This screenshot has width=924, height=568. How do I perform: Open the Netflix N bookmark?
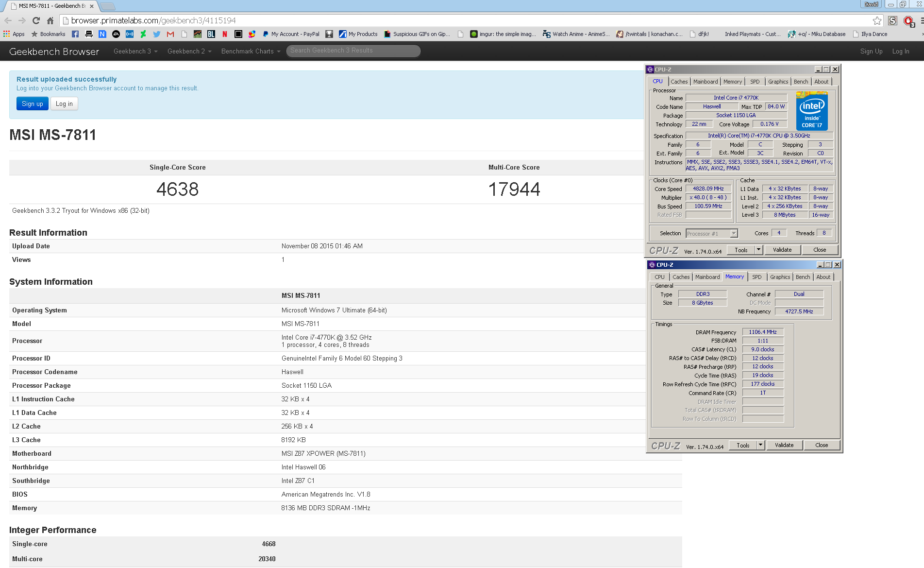[225, 34]
